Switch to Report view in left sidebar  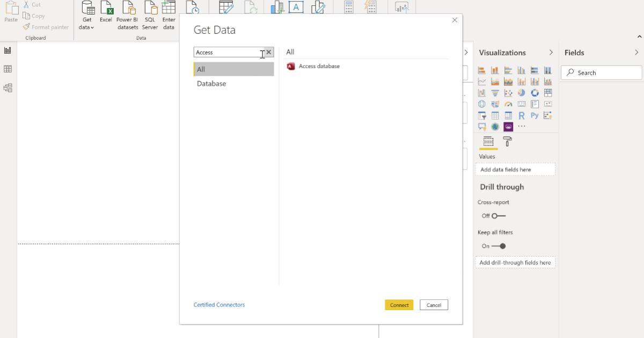point(8,50)
